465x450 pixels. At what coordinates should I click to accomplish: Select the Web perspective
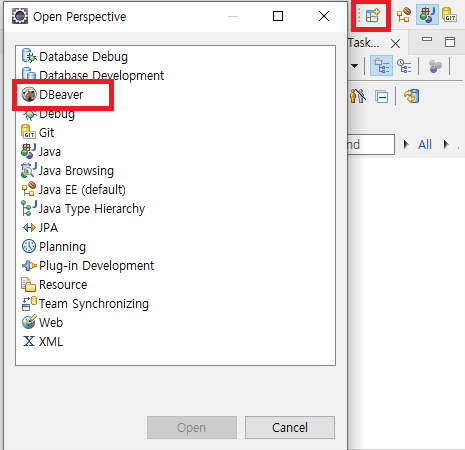(x=42, y=323)
